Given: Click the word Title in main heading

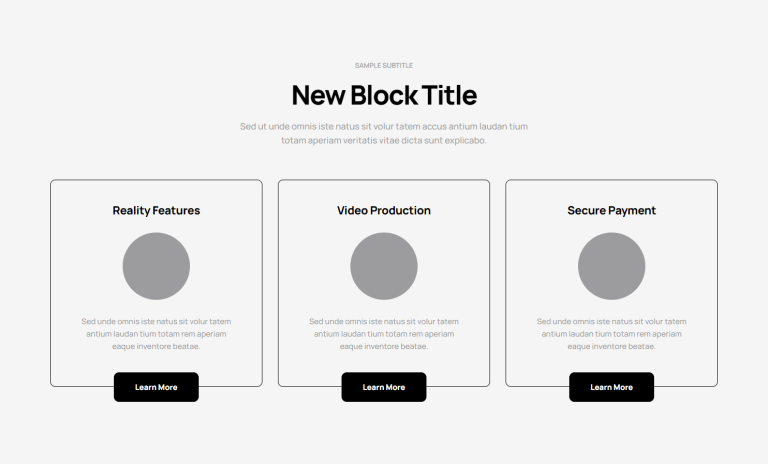Looking at the screenshot, I should [449, 96].
